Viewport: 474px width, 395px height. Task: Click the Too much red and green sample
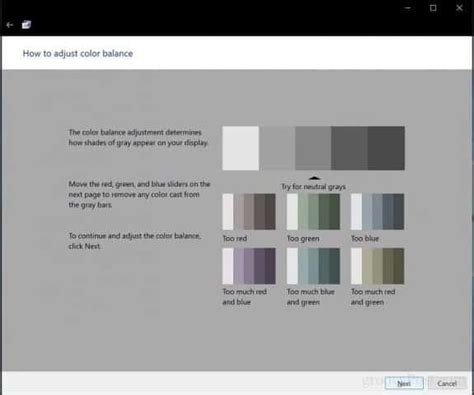pos(378,266)
